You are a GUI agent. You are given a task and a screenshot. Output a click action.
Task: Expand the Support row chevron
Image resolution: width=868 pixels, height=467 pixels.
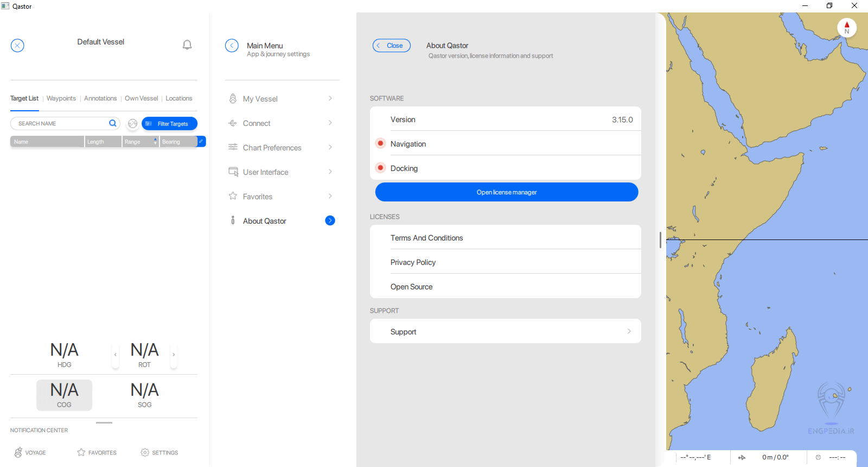[x=629, y=331]
